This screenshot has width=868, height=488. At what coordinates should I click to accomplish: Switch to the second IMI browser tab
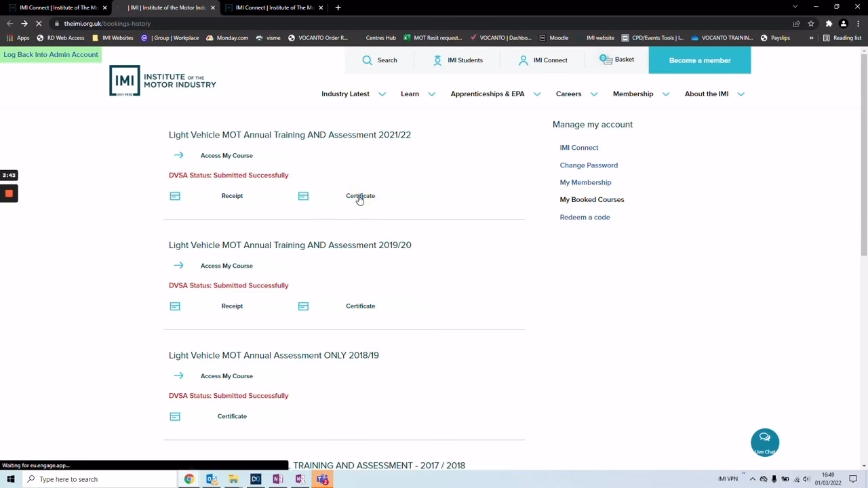167,7
